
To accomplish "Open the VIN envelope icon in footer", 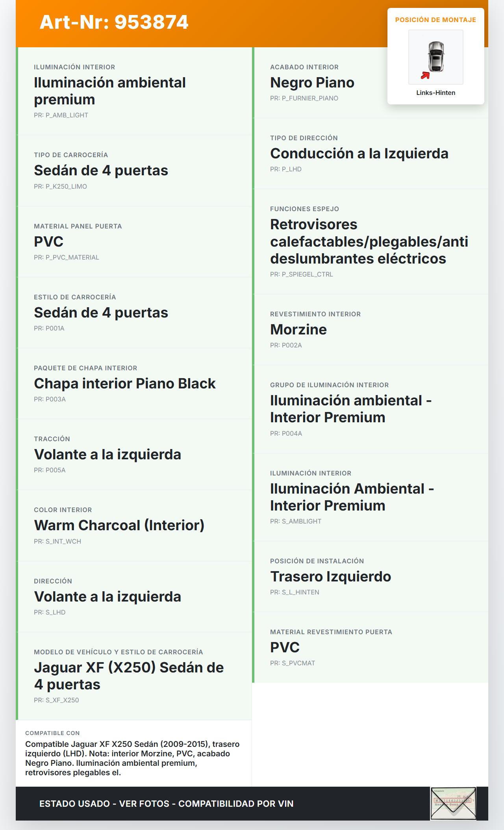I will (x=453, y=804).
